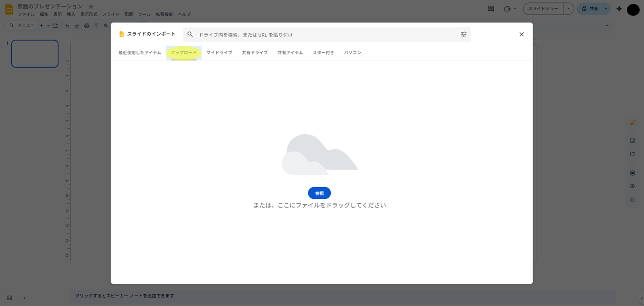
Task: Switch to the スター付き tab
Action: tap(323, 53)
